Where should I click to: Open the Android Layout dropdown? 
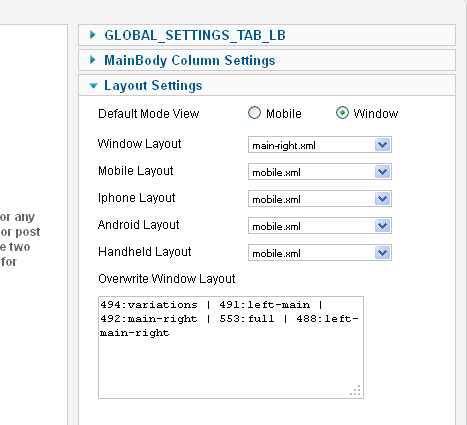pyautogui.click(x=320, y=226)
